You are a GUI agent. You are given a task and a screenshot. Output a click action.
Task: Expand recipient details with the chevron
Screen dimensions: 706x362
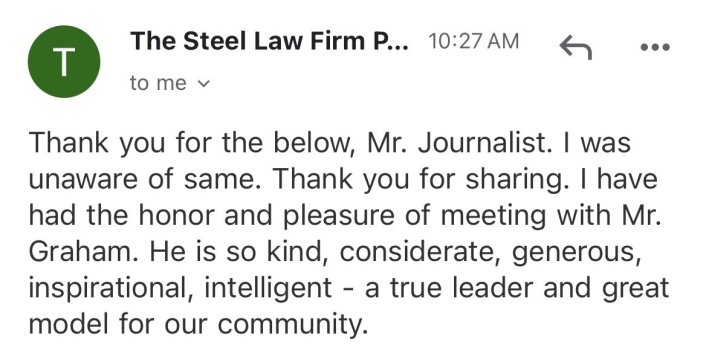[x=204, y=84]
